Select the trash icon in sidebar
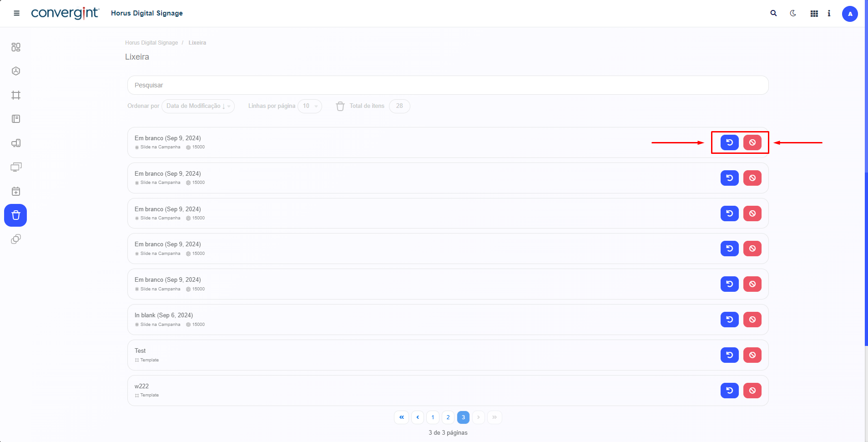 16,215
